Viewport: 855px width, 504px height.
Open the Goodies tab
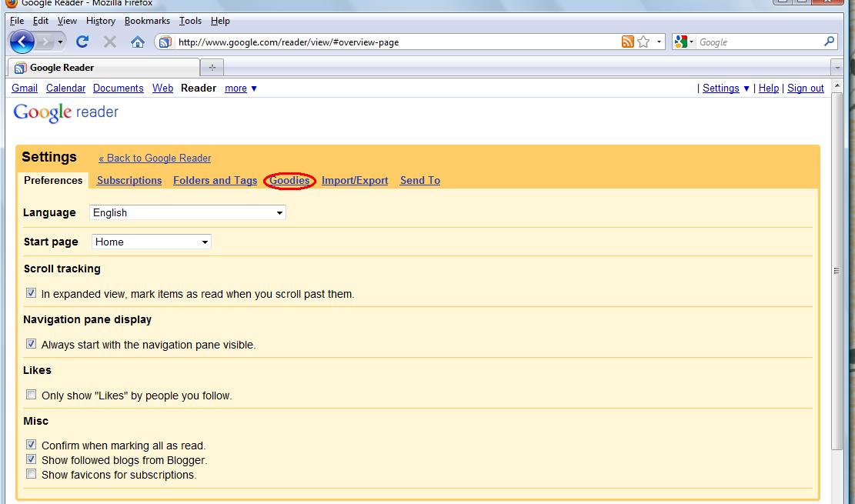click(289, 181)
